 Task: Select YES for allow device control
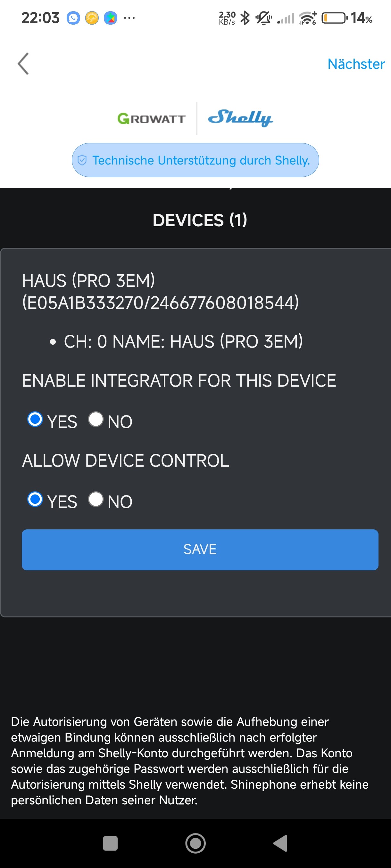pyautogui.click(x=35, y=499)
